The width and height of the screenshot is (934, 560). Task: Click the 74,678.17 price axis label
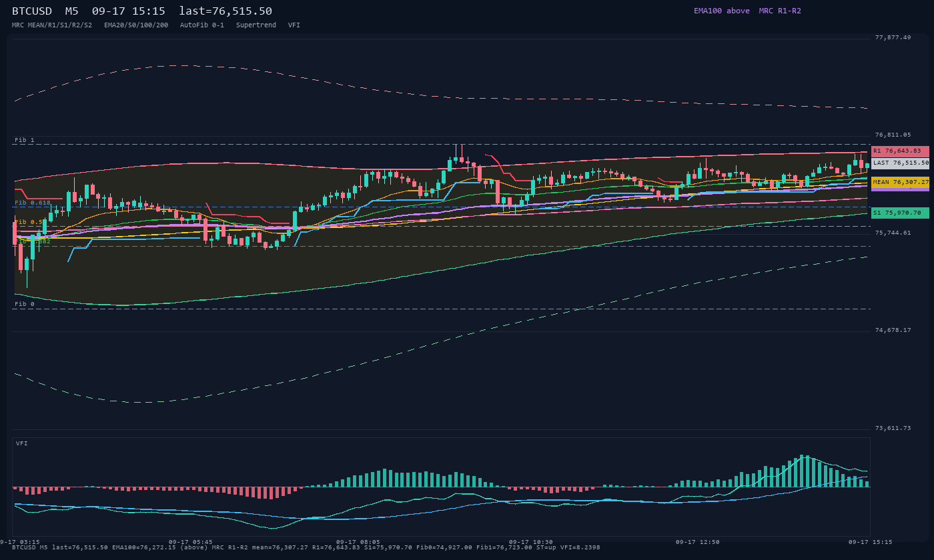coord(893,331)
